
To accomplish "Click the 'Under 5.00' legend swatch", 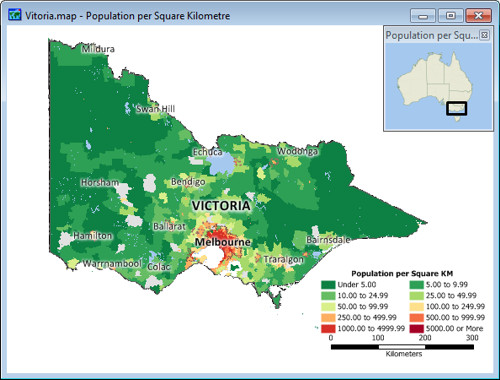I will click(x=328, y=285).
